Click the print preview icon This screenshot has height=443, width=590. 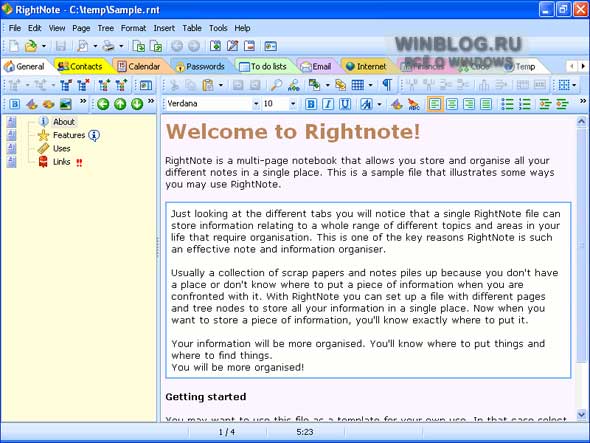(x=82, y=46)
